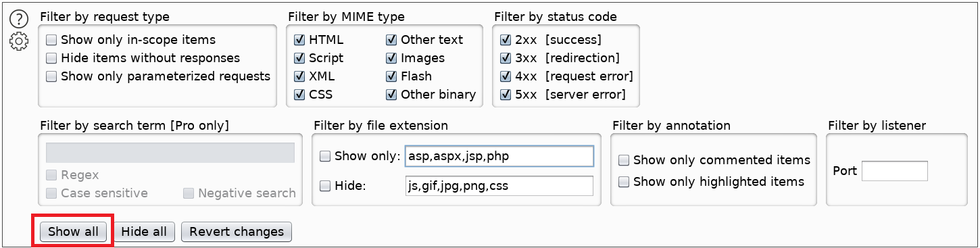Click the Hide extensions text field
The height and width of the screenshot is (248, 980).
[499, 186]
